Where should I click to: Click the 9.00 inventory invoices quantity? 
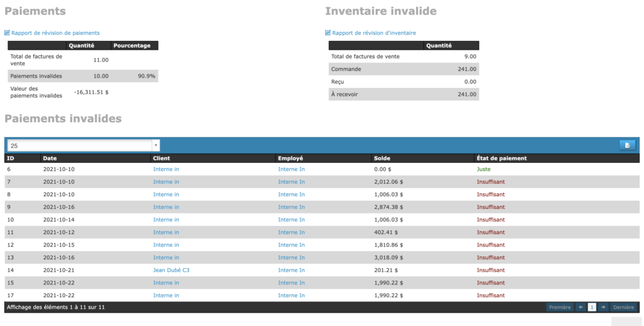click(x=470, y=56)
